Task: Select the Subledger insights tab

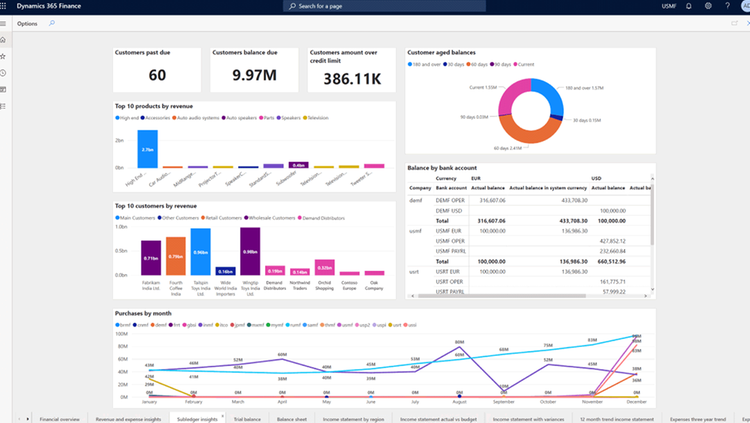Action: tap(197, 419)
